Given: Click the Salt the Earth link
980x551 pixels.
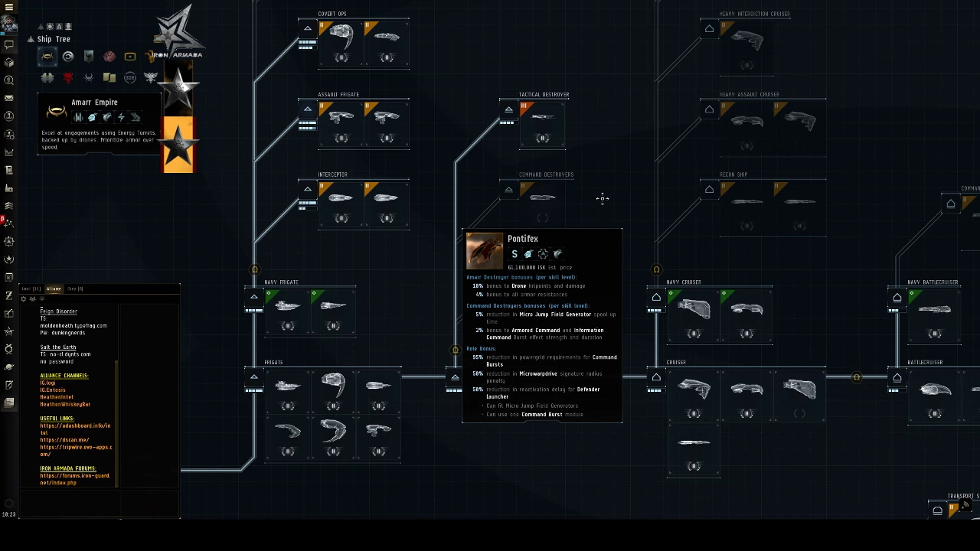Looking at the screenshot, I should (x=58, y=347).
